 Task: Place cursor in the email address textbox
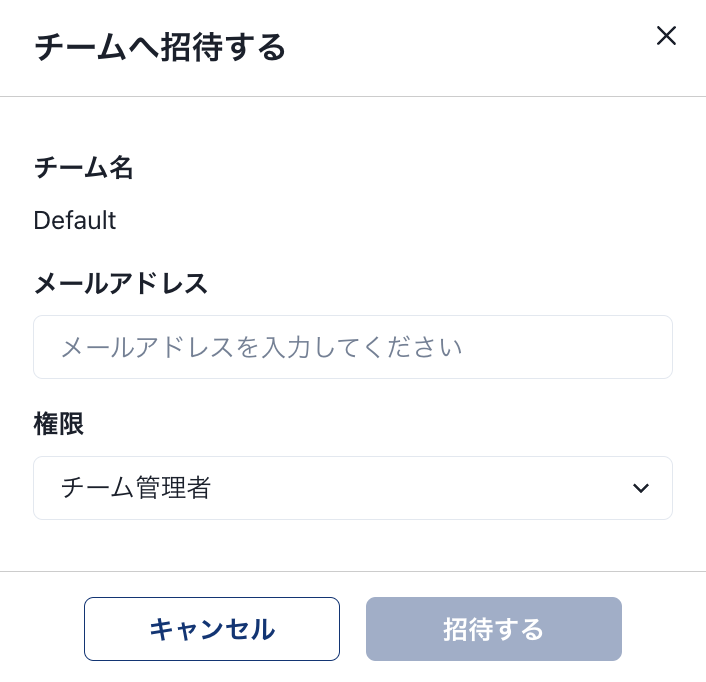pyautogui.click(x=353, y=347)
